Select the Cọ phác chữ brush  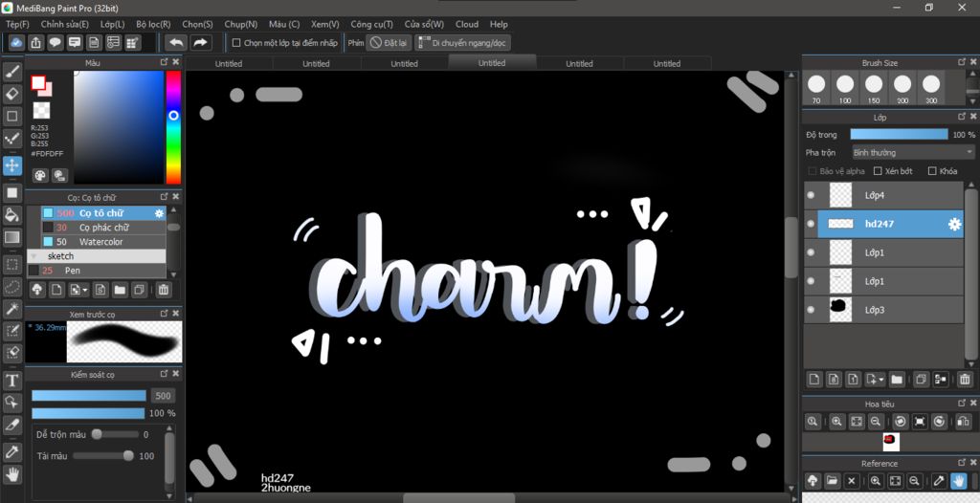point(103,228)
